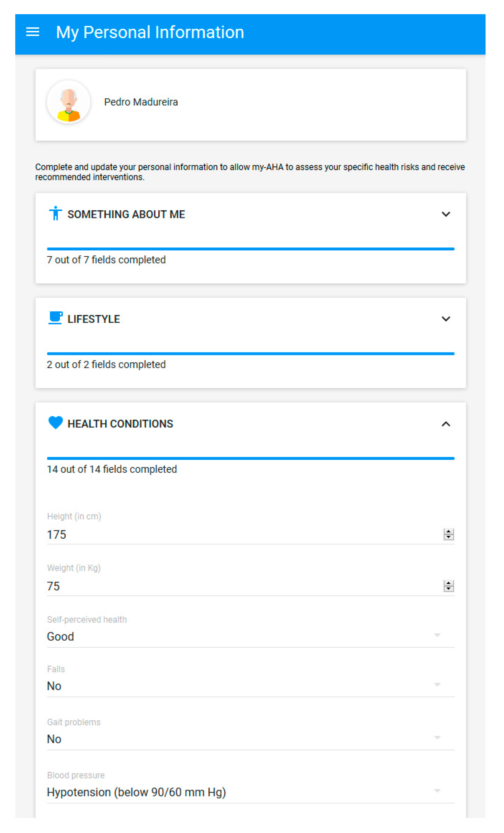
Task: Collapse the Health Conditions section
Action: coord(445,424)
